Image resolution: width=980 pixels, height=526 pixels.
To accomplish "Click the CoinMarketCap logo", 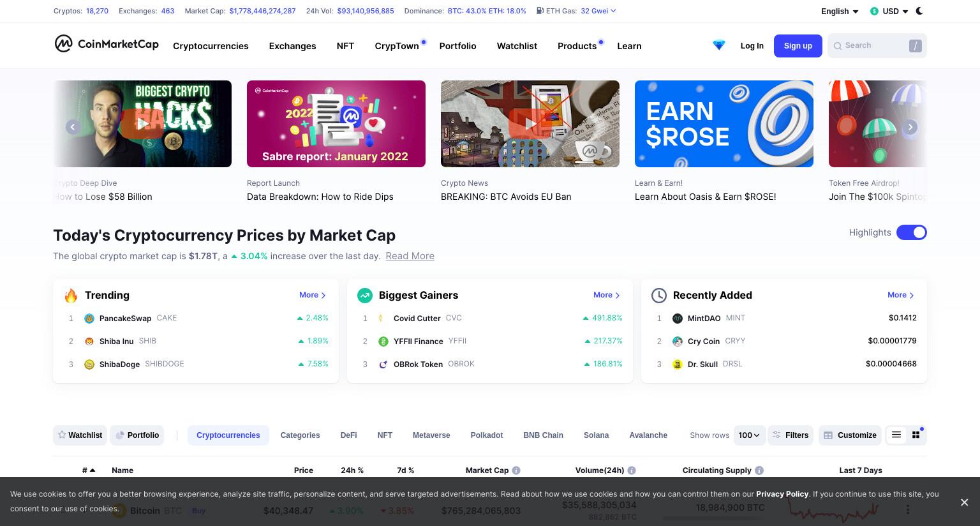I will (x=107, y=44).
